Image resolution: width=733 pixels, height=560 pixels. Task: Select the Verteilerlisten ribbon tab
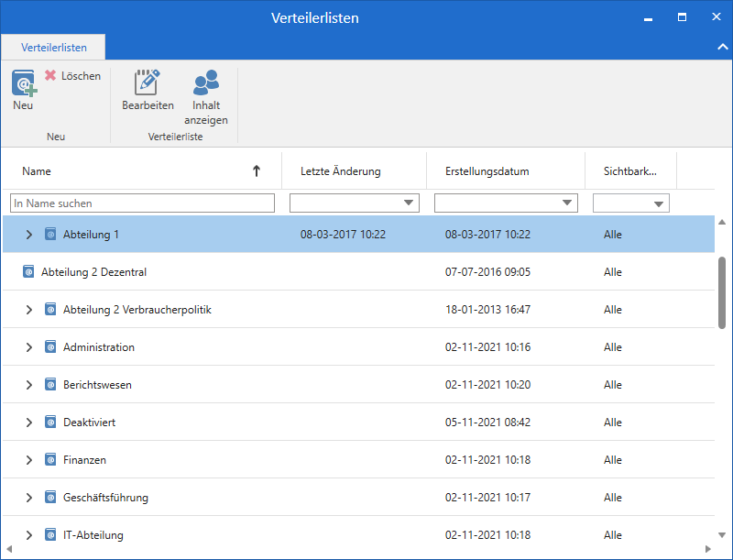pyautogui.click(x=54, y=48)
